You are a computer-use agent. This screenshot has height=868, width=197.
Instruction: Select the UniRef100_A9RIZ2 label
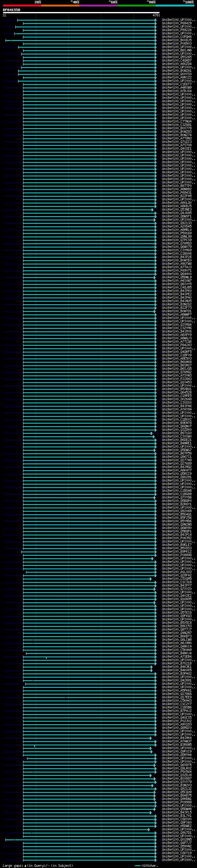point(177,77)
